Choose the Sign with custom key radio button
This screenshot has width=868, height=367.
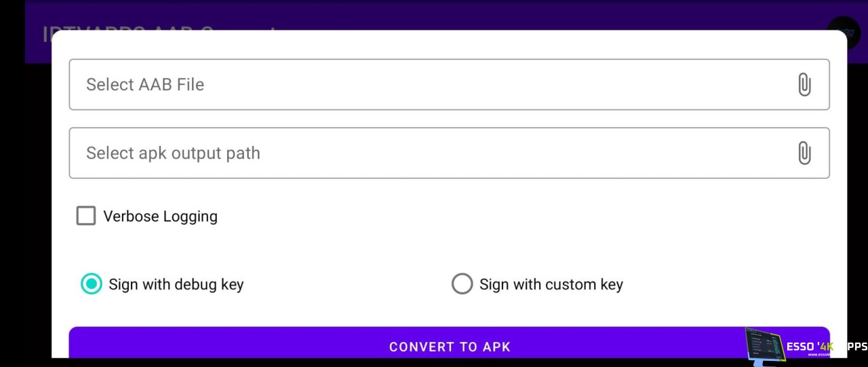pos(462,284)
